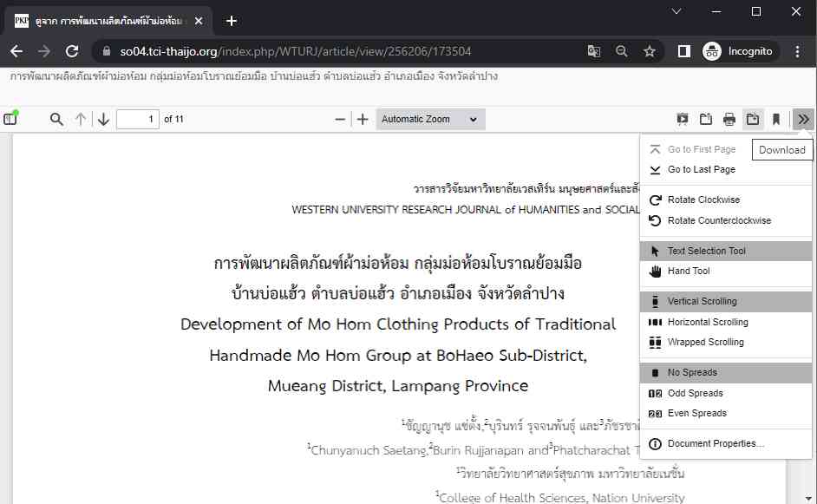Switch to presentation mode
The image size is (817, 504).
pos(683,119)
